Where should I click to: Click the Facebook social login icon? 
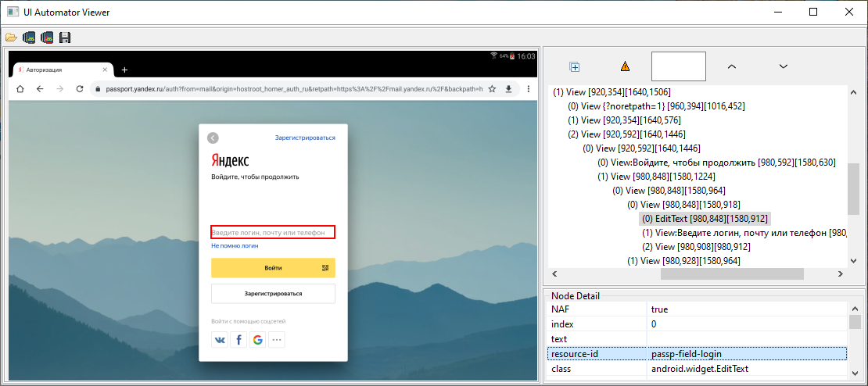click(x=239, y=340)
